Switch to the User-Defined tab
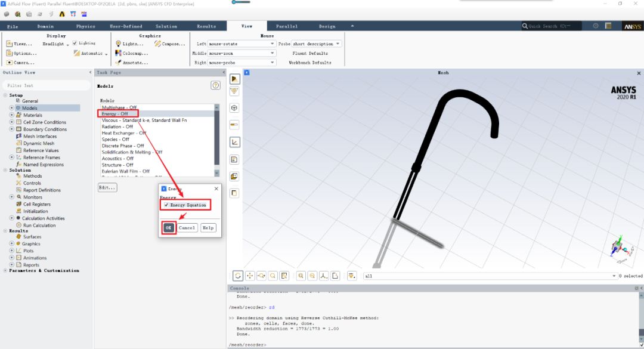 click(126, 26)
